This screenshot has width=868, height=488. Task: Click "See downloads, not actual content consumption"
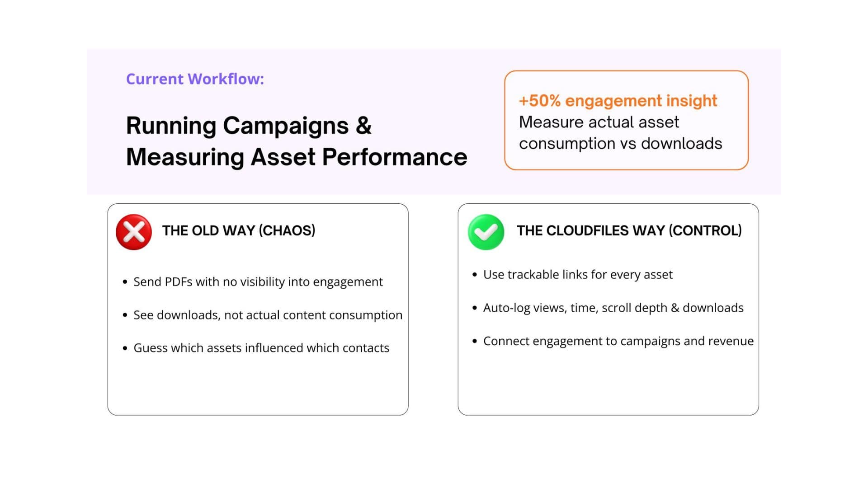pyautogui.click(x=268, y=315)
